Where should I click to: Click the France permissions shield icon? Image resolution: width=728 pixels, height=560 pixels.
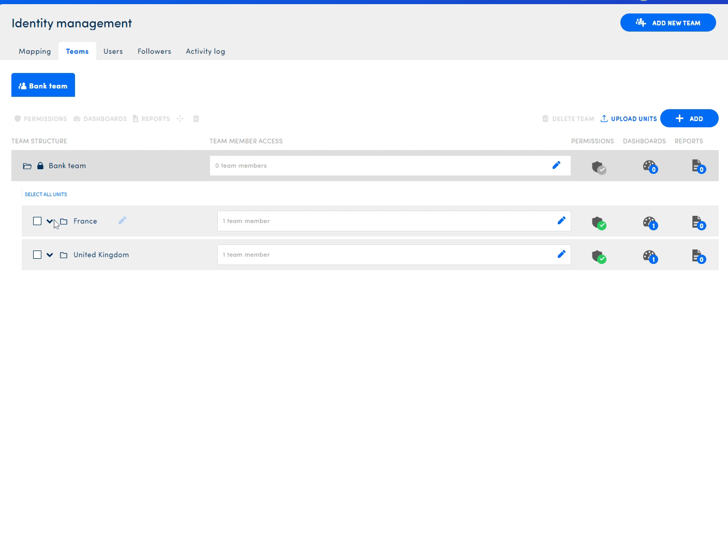[598, 223]
